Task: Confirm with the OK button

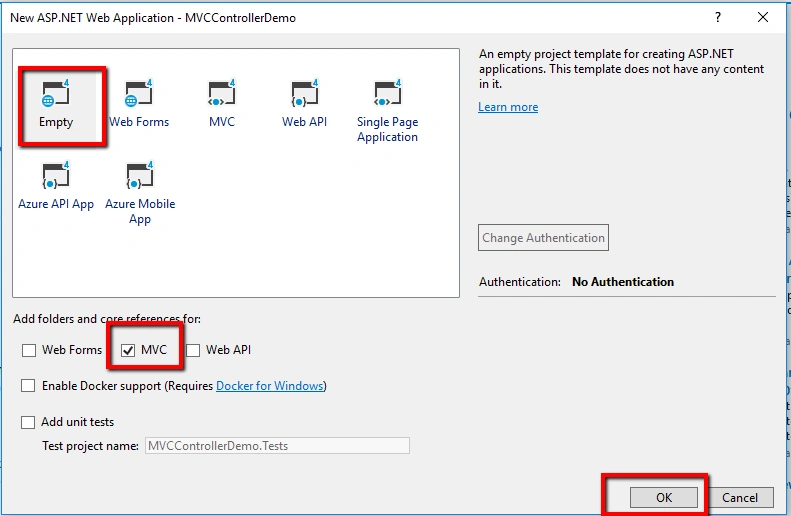Action: tap(664, 498)
